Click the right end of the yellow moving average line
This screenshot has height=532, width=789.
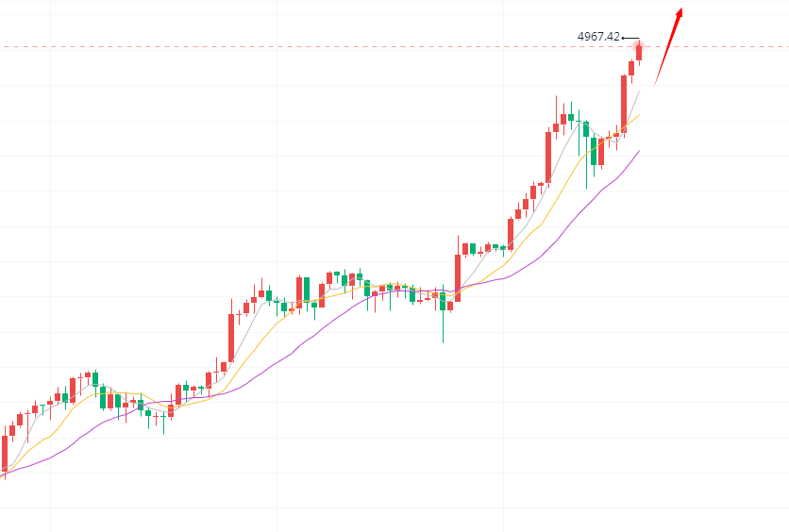(x=639, y=115)
